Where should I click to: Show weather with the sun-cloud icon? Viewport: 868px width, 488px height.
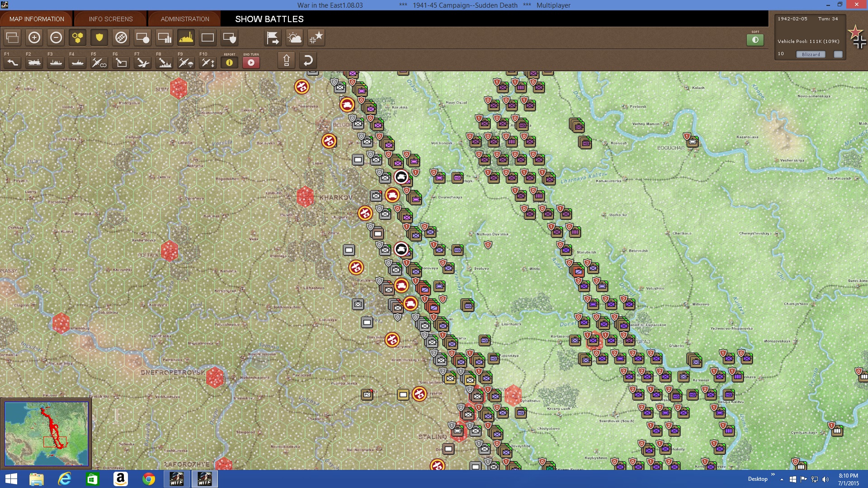pyautogui.click(x=295, y=38)
